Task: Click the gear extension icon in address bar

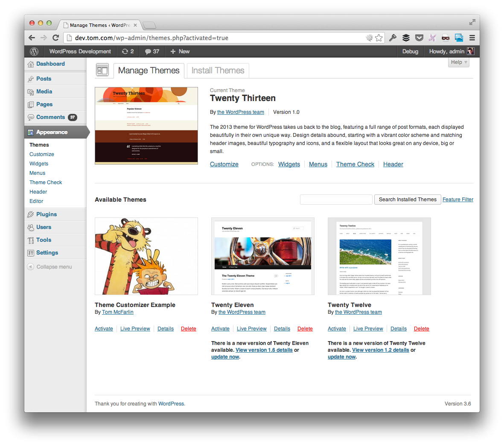Action: click(369, 38)
